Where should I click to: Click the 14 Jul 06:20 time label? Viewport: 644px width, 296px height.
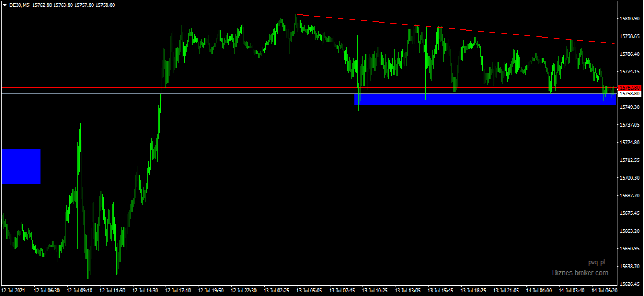click(x=604, y=291)
